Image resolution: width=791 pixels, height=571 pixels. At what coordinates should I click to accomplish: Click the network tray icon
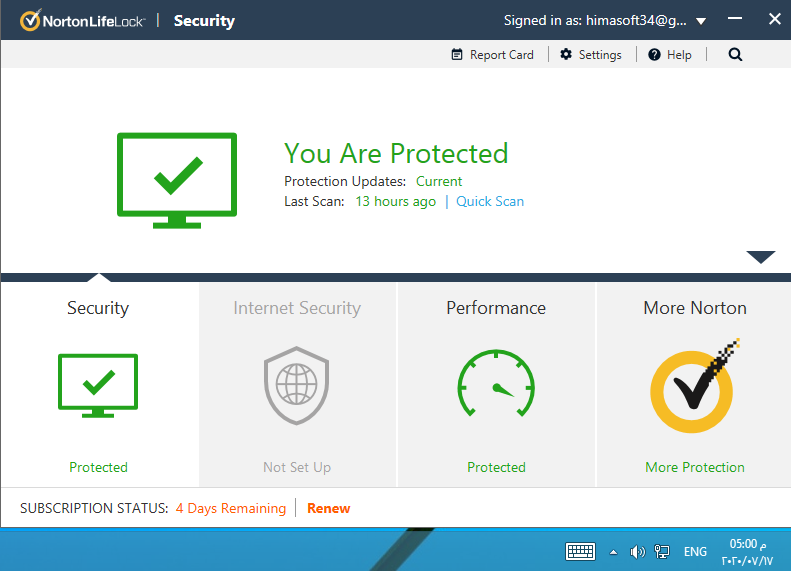click(x=662, y=552)
